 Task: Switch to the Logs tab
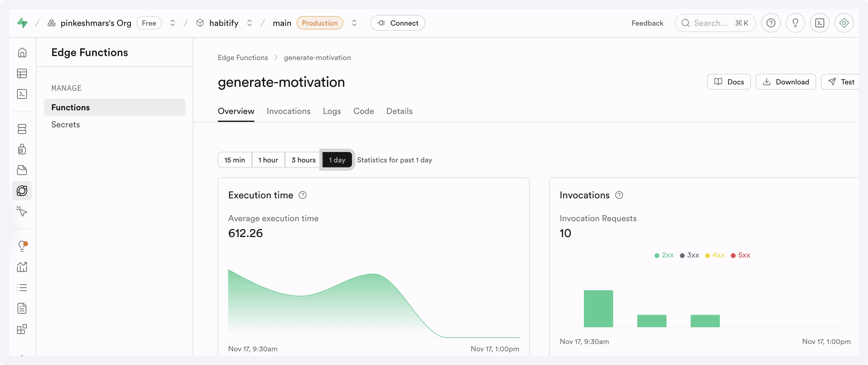tap(332, 111)
